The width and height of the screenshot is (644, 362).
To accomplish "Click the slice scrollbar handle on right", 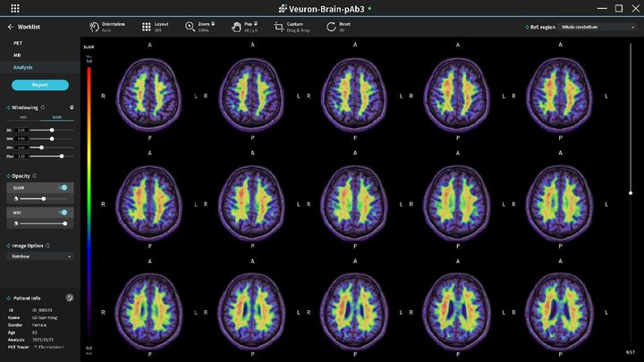I will (x=631, y=193).
